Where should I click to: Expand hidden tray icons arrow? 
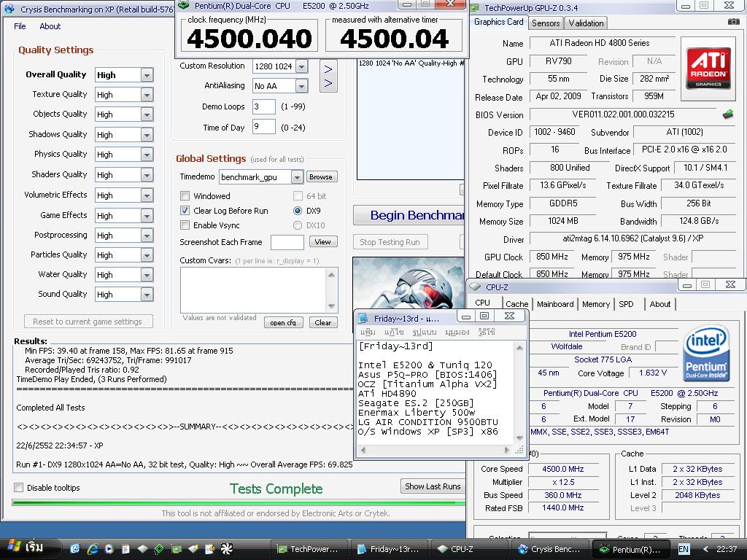click(x=705, y=549)
